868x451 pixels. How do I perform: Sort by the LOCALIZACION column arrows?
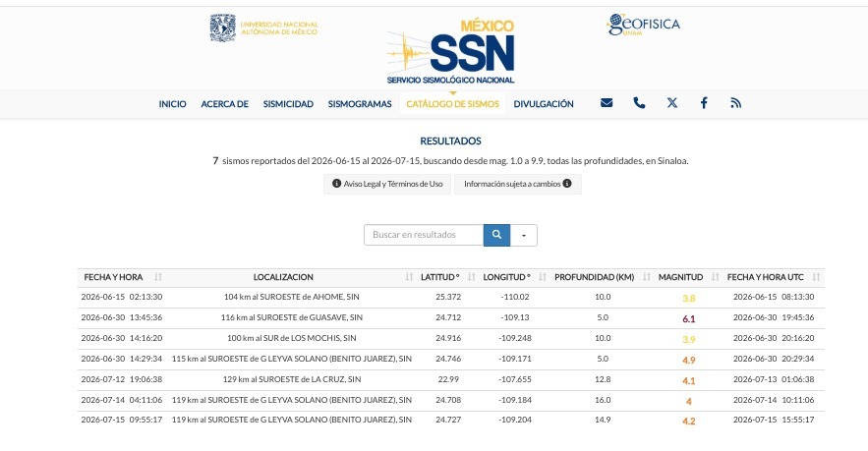pyautogui.click(x=409, y=277)
